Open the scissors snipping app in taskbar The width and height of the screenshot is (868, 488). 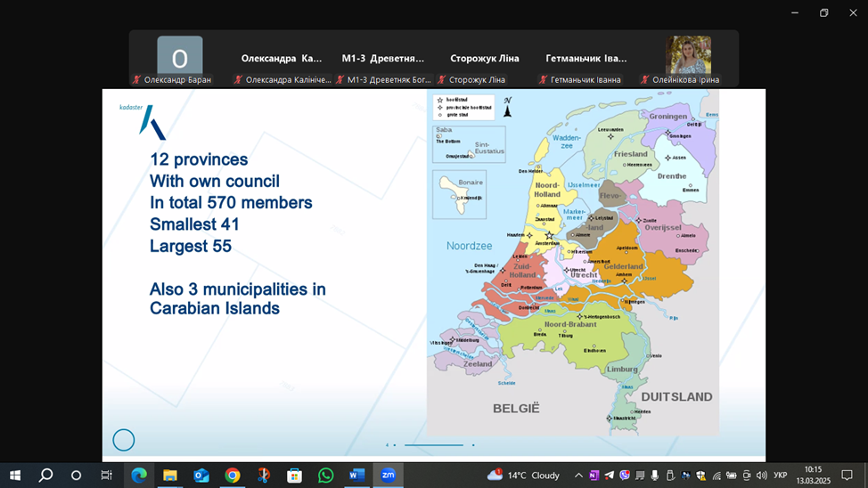pos(264,476)
